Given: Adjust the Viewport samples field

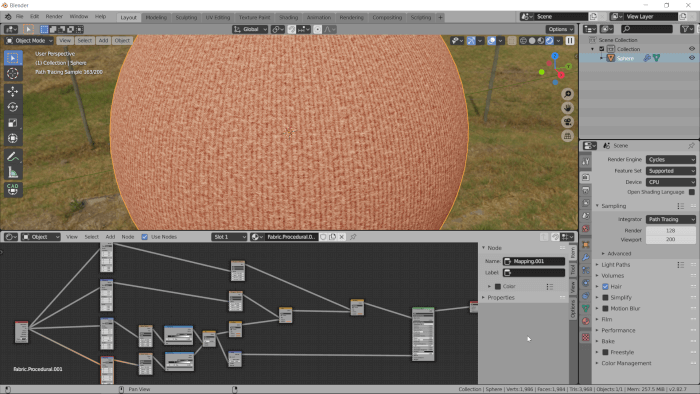Looking at the screenshot, I should coord(671,240).
